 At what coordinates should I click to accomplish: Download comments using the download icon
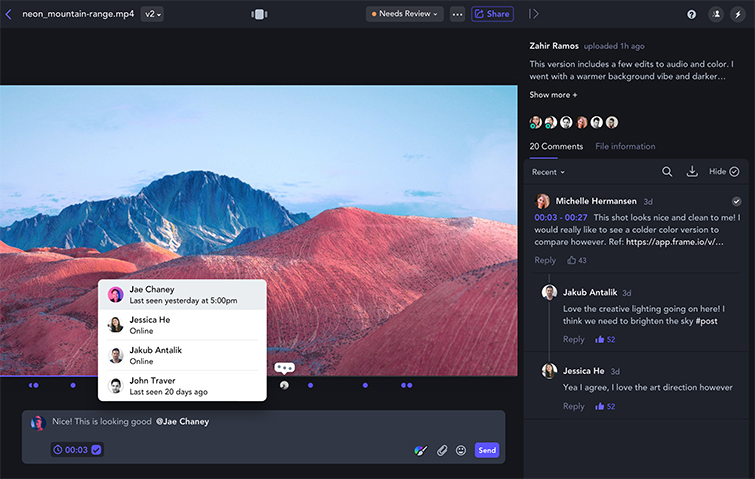(x=692, y=172)
